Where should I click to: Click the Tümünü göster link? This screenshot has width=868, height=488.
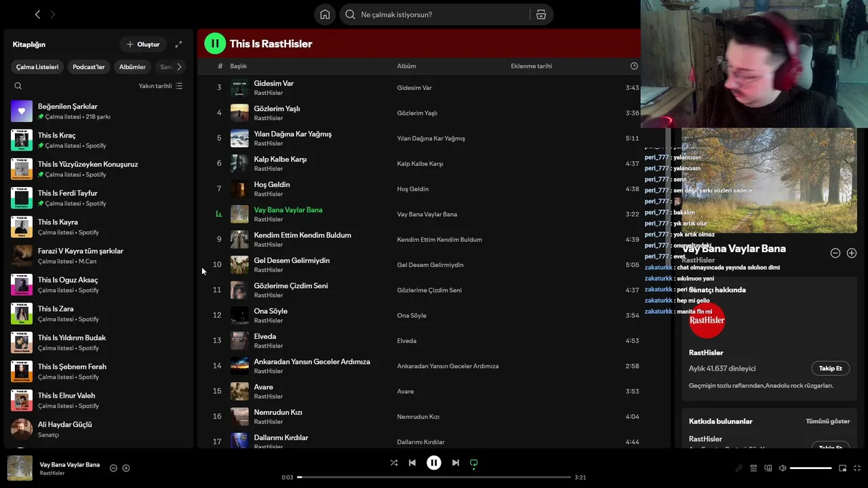point(827,421)
